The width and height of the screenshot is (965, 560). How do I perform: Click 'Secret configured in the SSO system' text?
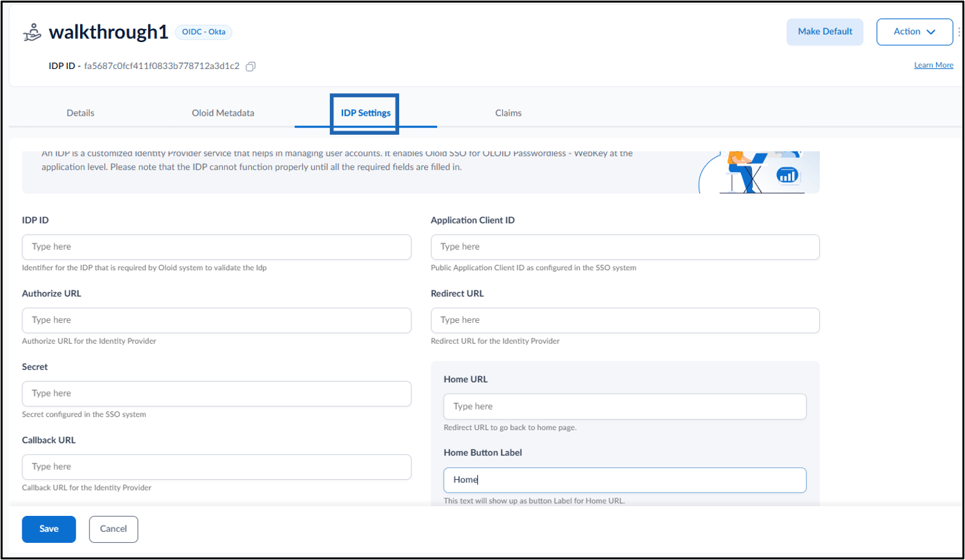(84, 415)
